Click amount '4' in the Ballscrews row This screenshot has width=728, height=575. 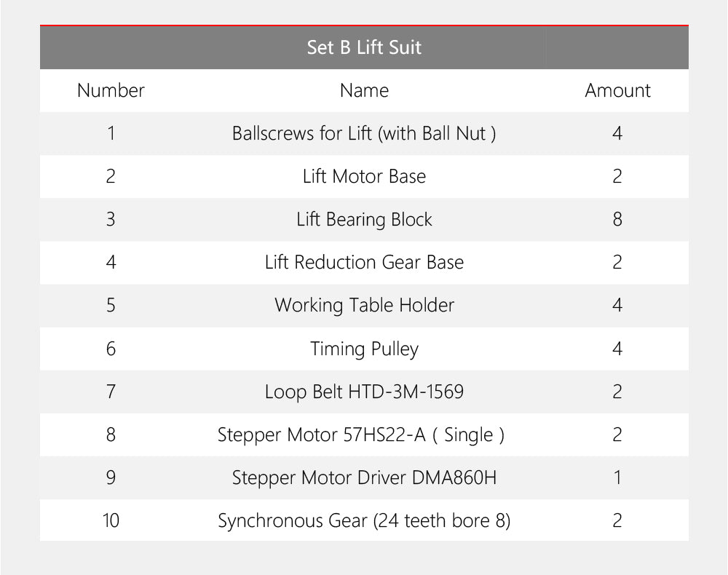(x=617, y=134)
